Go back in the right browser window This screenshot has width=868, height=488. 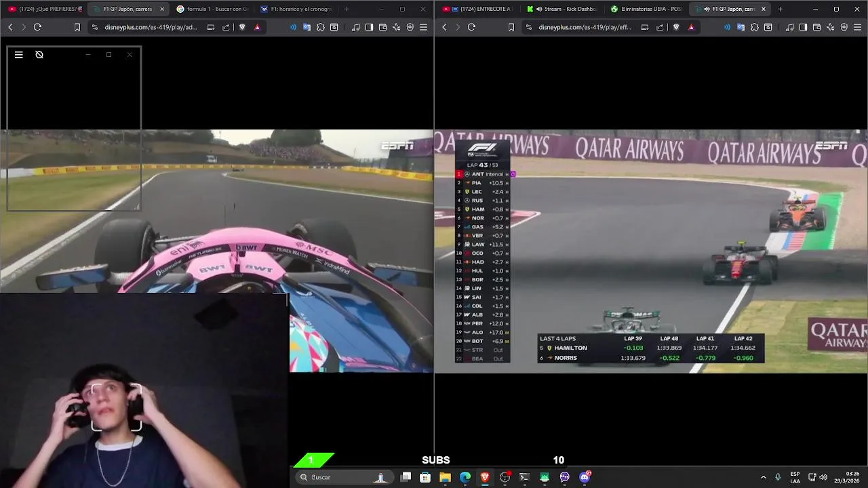[444, 27]
